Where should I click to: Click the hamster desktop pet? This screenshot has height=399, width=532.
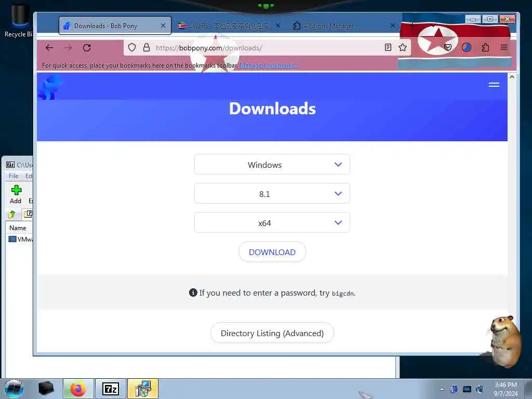(504, 341)
